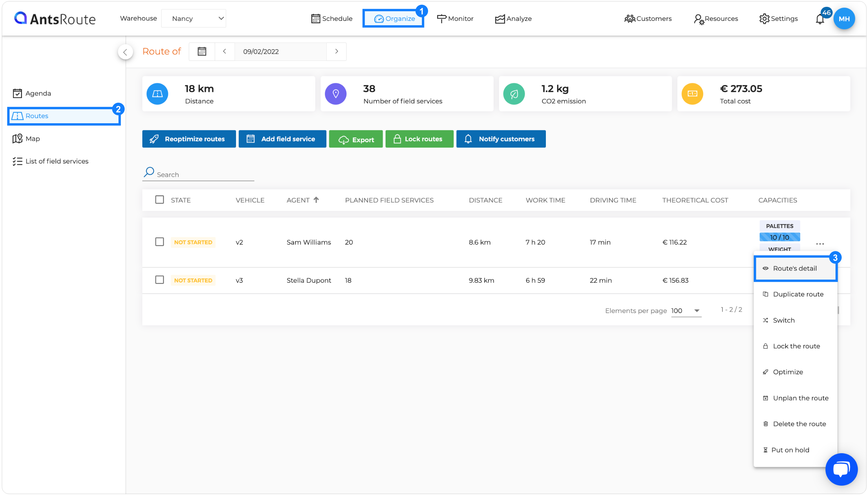
Task: Select Unplan the route menu entry
Action: [795, 398]
